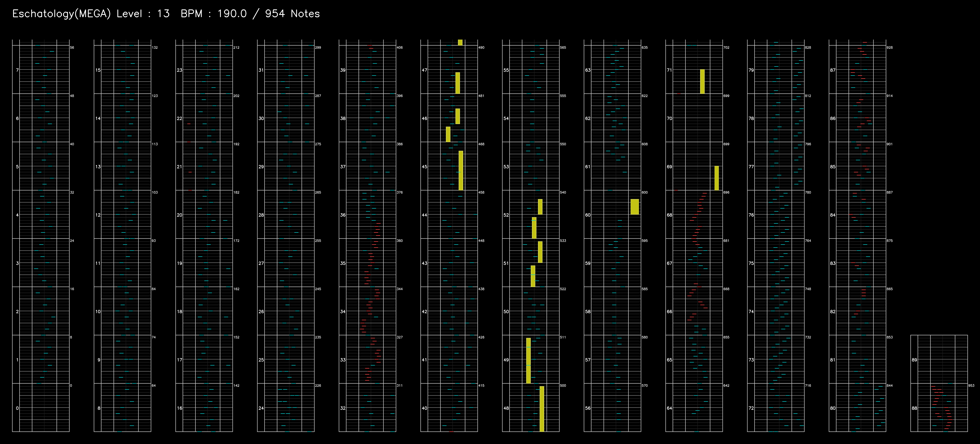Click measure number 36 label
The width and height of the screenshot is (980, 444).
pos(343,215)
